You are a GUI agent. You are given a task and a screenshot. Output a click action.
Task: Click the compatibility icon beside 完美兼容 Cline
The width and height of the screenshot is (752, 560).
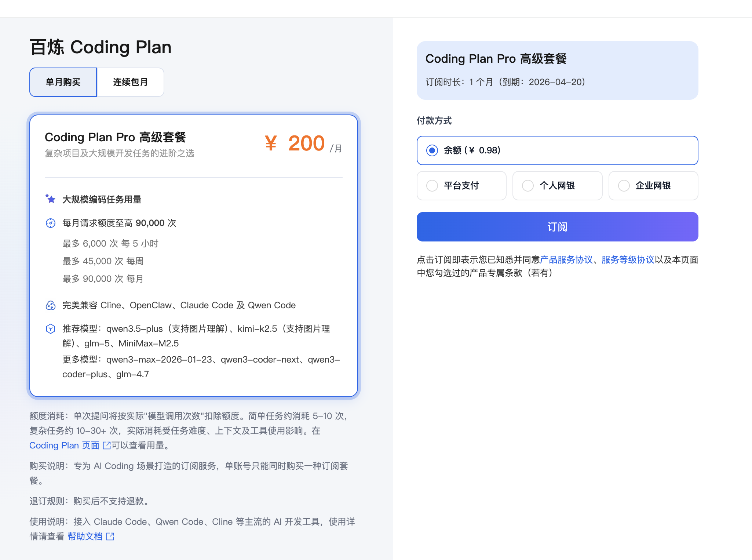[50, 305]
